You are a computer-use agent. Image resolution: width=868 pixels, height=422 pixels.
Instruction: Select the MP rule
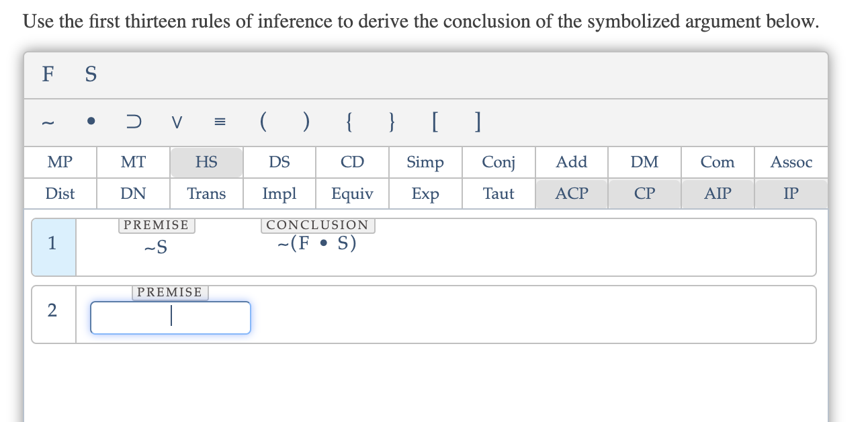click(x=60, y=162)
